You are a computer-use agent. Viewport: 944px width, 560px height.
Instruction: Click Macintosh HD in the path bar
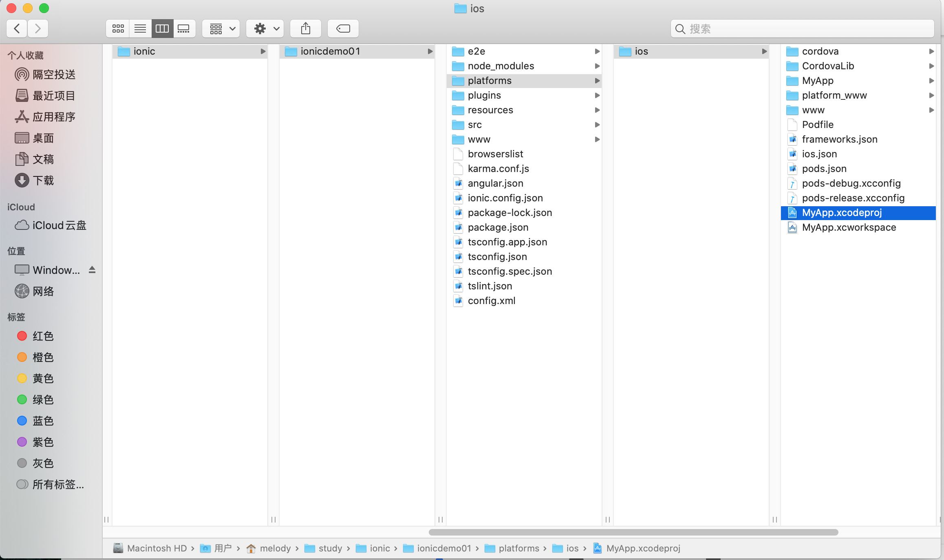click(150, 548)
